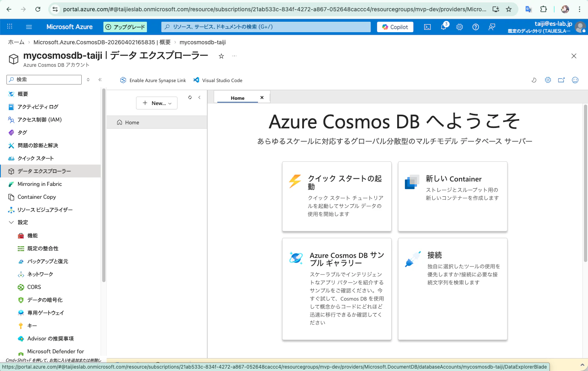The image size is (588, 371).
Task: Collapse the 設定 section
Action: [x=11, y=222]
